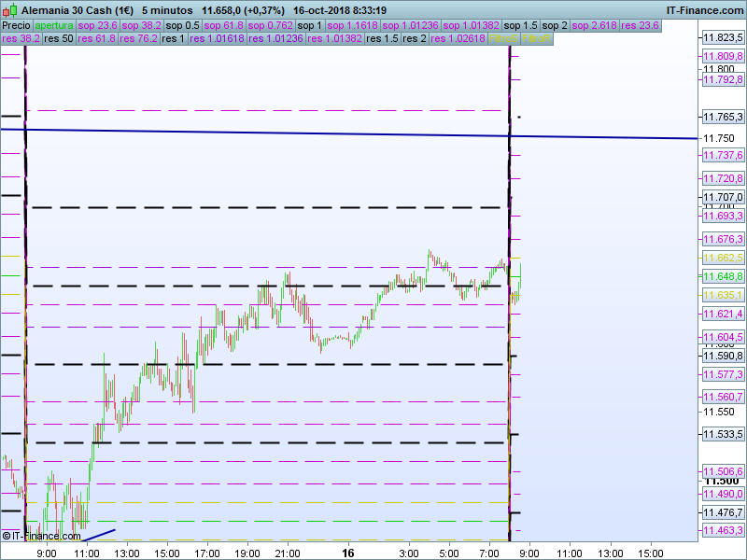
Task: Click the green 11.648,8 price label
Action: (x=723, y=276)
